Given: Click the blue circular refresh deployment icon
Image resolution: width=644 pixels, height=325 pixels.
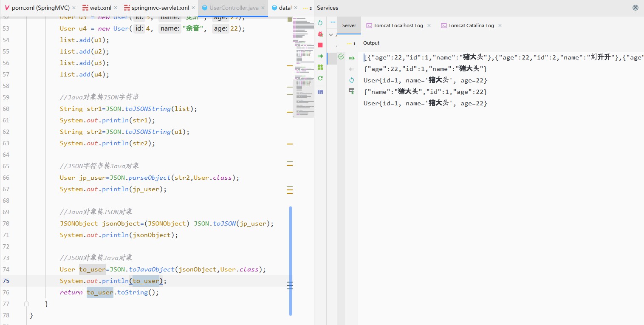Looking at the screenshot, I should click(x=352, y=80).
